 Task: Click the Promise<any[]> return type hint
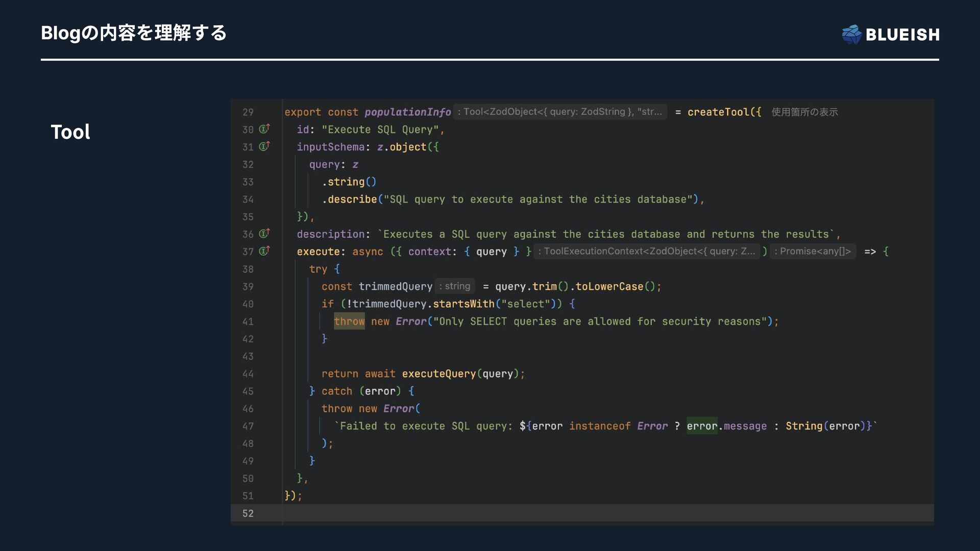pos(813,251)
